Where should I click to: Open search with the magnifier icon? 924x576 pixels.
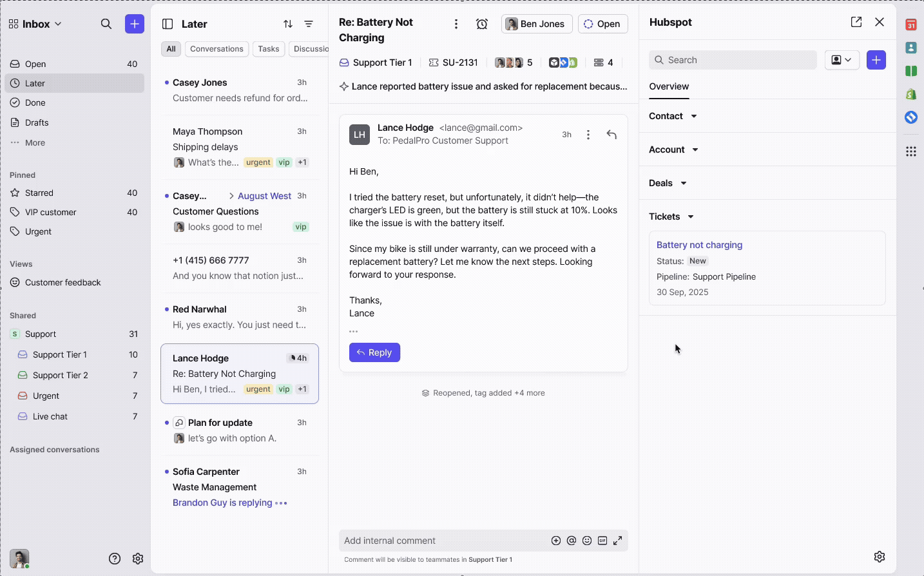click(106, 24)
